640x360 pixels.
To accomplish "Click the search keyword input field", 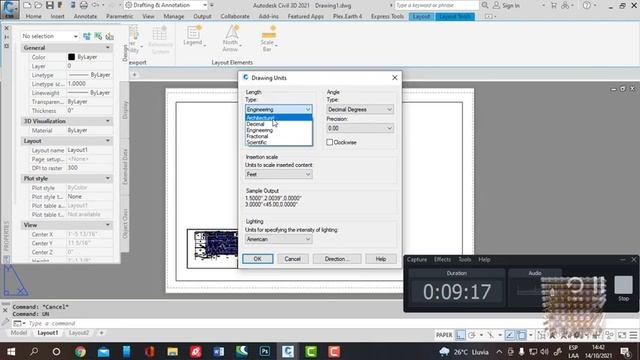I will tap(436, 5).
